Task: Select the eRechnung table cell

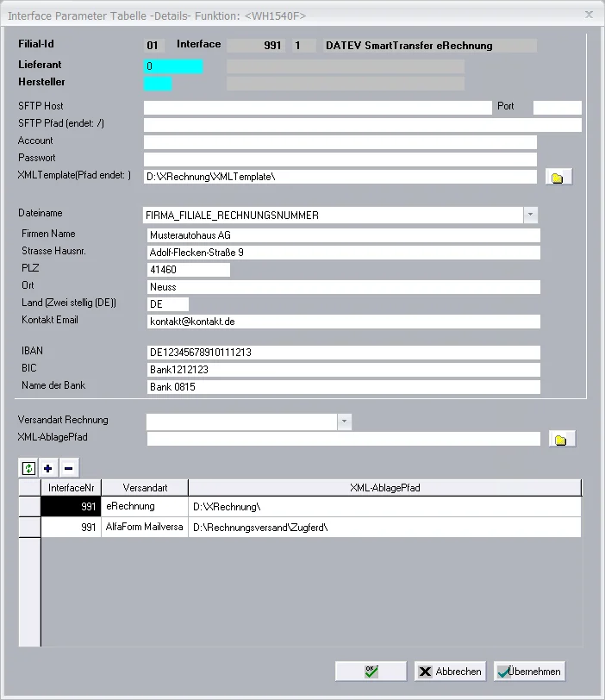Action: (x=145, y=507)
